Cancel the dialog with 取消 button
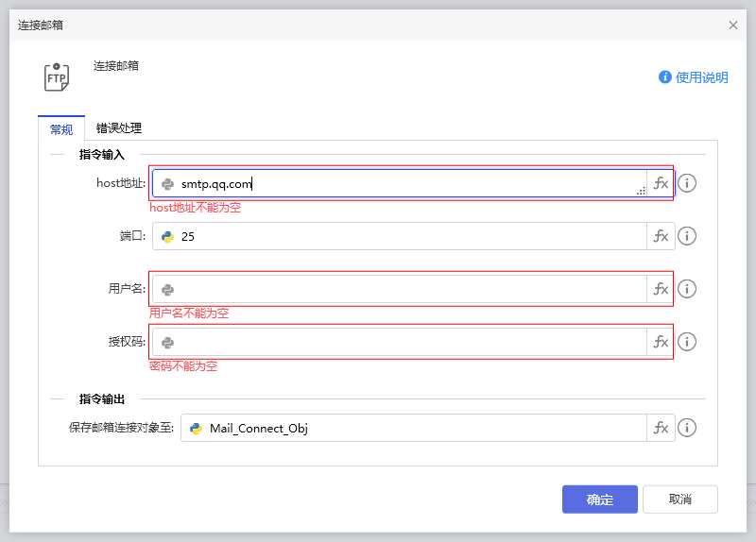This screenshot has height=542, width=756. tap(679, 500)
